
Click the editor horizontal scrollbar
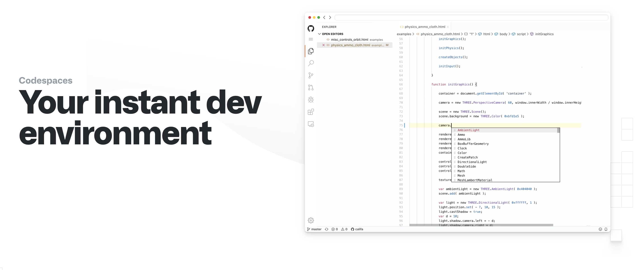coord(481,225)
